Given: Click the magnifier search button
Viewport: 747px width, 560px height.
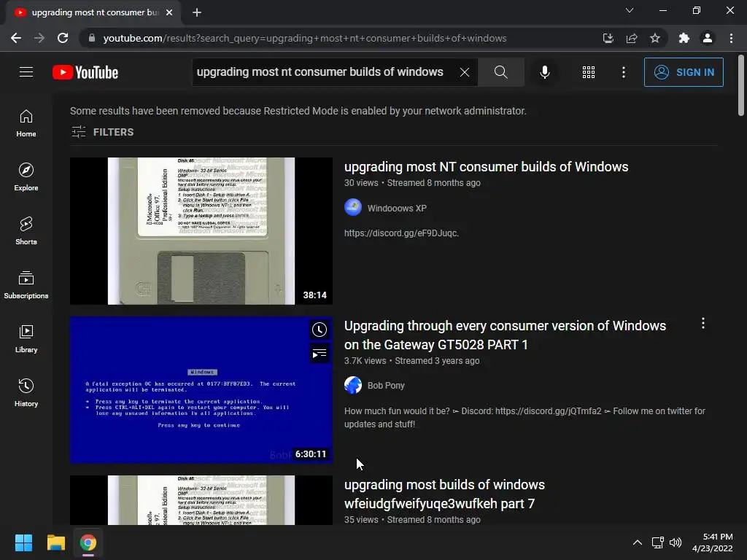Looking at the screenshot, I should [x=500, y=72].
